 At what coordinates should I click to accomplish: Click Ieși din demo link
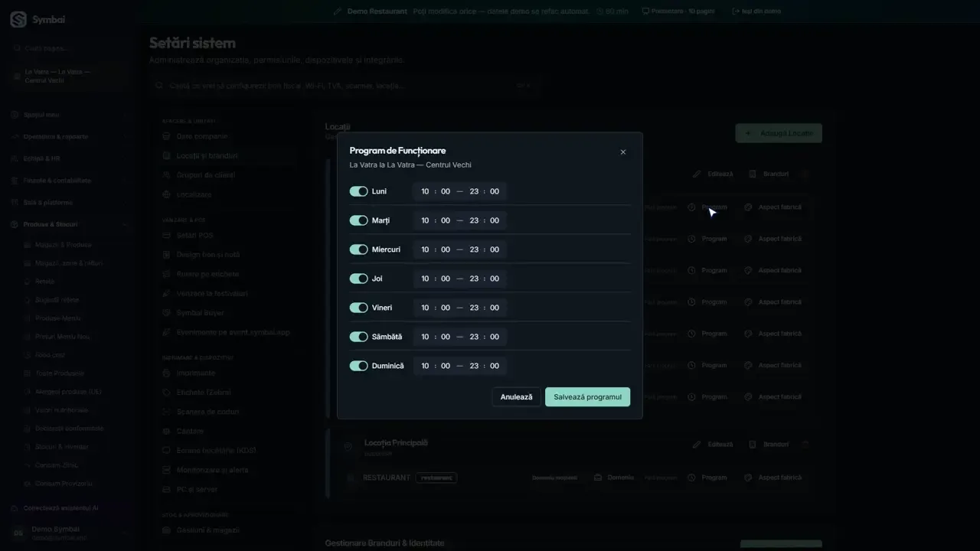click(x=756, y=11)
